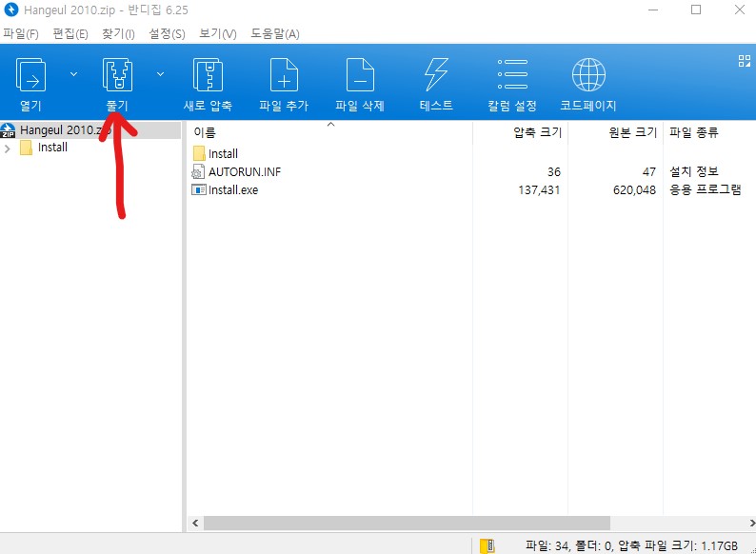Select the Install.exe file name
The image size is (756, 554).
tap(233, 190)
